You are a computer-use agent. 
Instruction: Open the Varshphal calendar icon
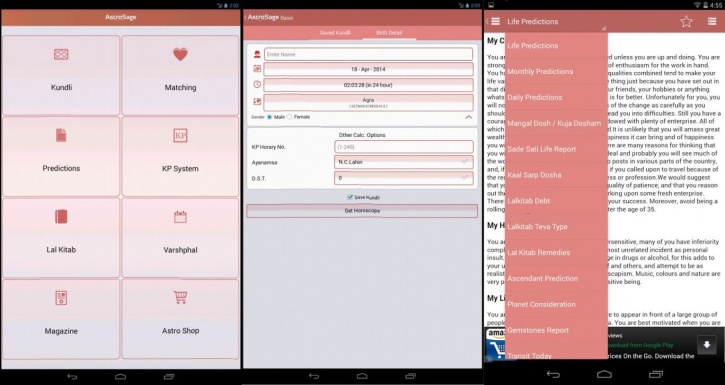point(180,217)
